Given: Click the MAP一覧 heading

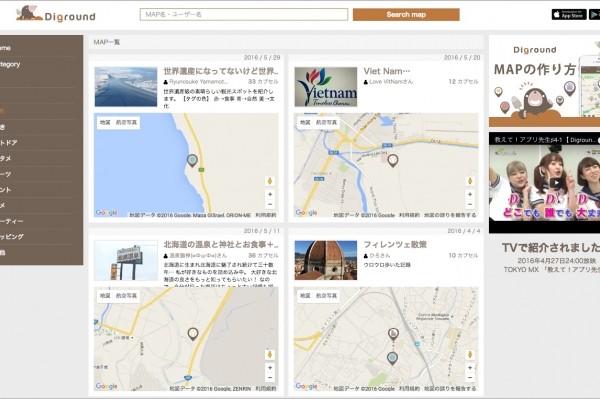Looking at the screenshot, I should (x=107, y=42).
